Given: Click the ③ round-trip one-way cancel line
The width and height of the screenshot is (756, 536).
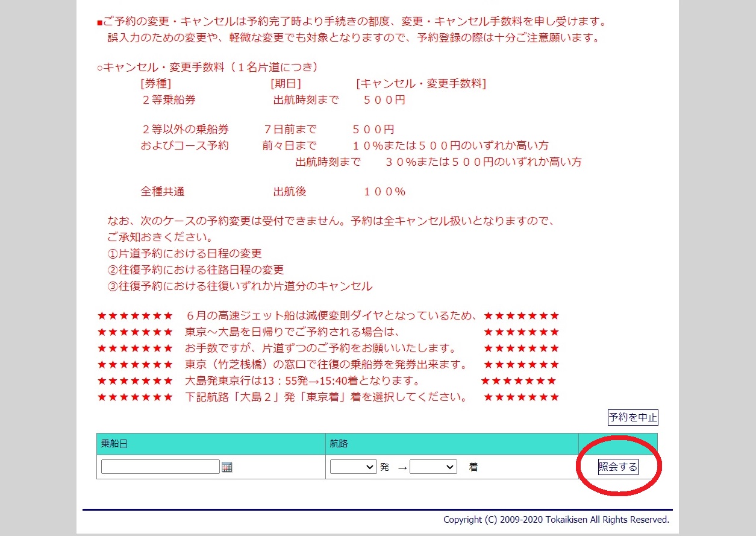Looking at the screenshot, I should click(x=240, y=286).
